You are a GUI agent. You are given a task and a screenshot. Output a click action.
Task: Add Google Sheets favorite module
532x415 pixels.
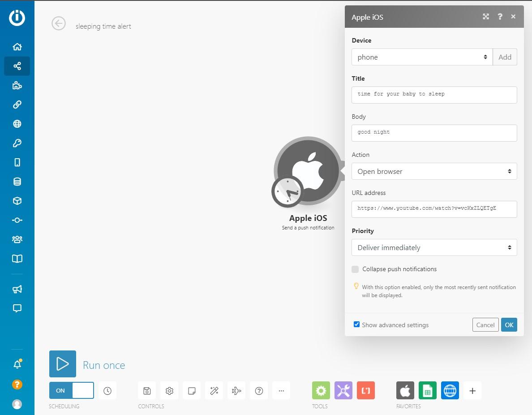pos(428,390)
